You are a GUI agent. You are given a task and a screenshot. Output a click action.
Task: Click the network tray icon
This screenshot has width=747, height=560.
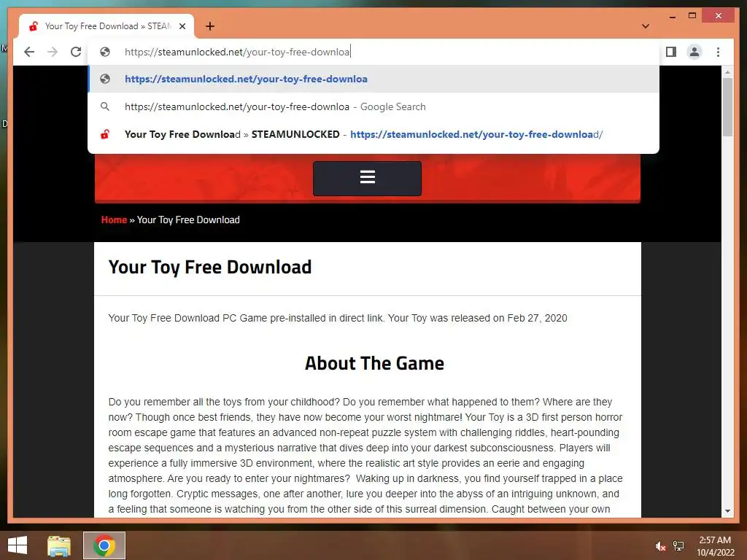tap(678, 546)
